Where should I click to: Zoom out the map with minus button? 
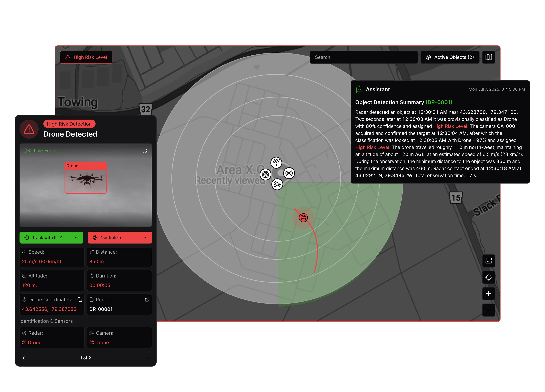point(489,310)
